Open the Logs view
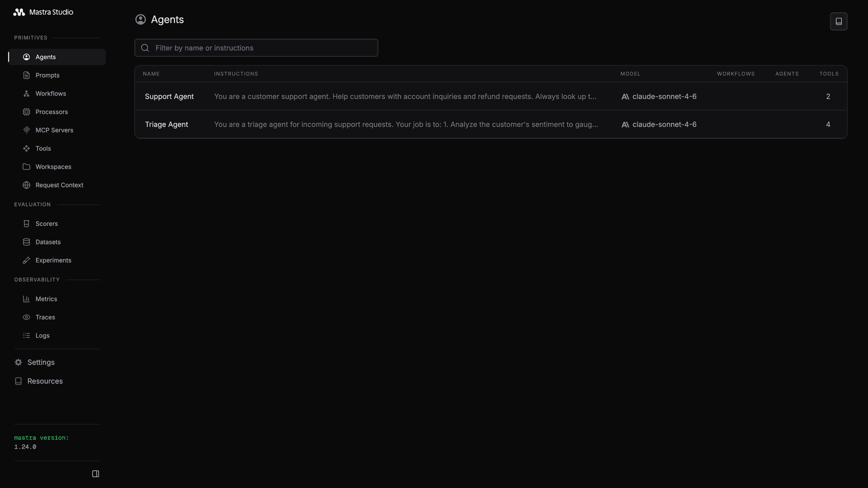The image size is (868, 488). pyautogui.click(x=42, y=335)
